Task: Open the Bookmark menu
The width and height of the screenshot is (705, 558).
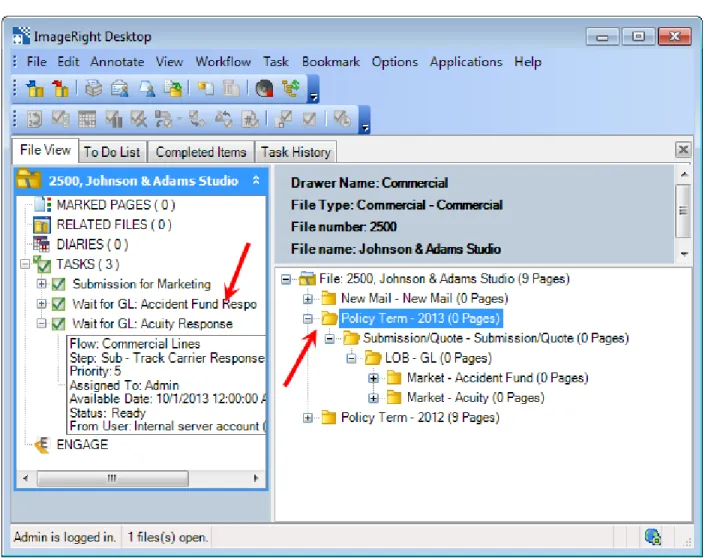Action: click(331, 62)
